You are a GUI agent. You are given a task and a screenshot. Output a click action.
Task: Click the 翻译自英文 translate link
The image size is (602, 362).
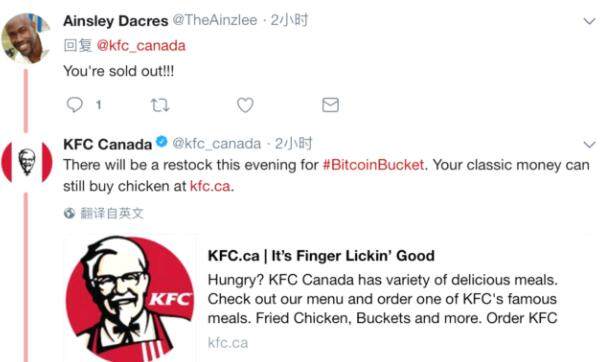point(112,213)
